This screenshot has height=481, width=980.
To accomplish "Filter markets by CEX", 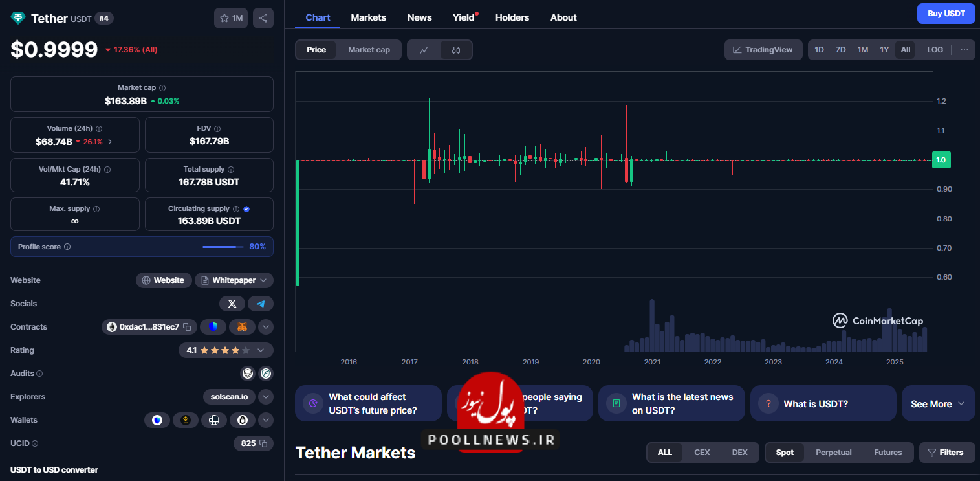I will click(702, 453).
